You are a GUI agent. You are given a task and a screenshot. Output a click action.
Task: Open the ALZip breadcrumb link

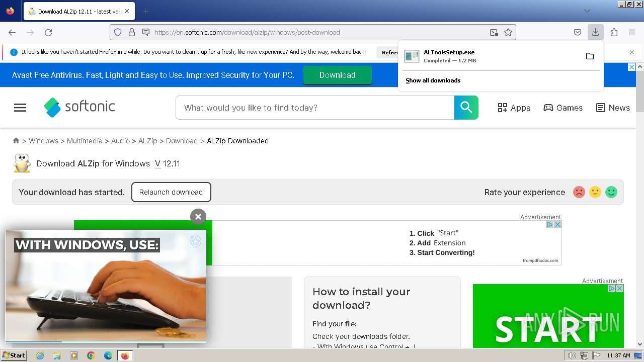(x=148, y=141)
